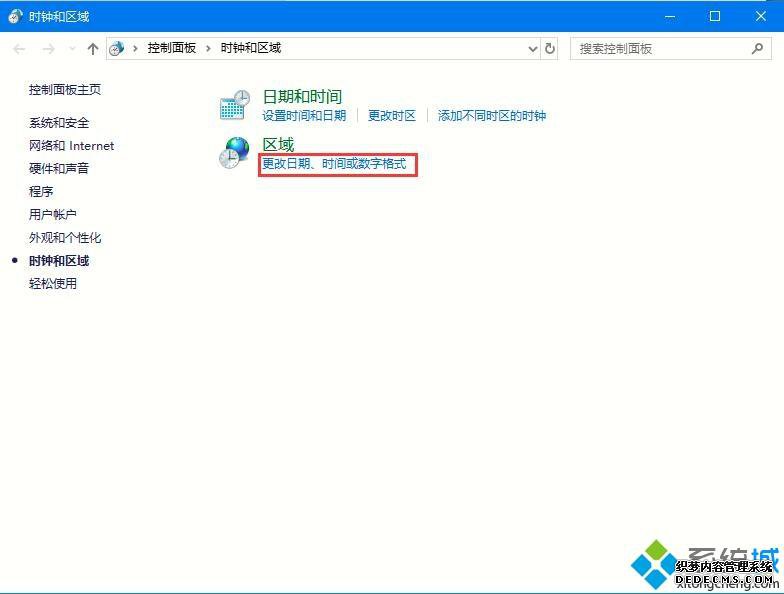
Task: Click the search magnifier icon
Action: click(758, 48)
